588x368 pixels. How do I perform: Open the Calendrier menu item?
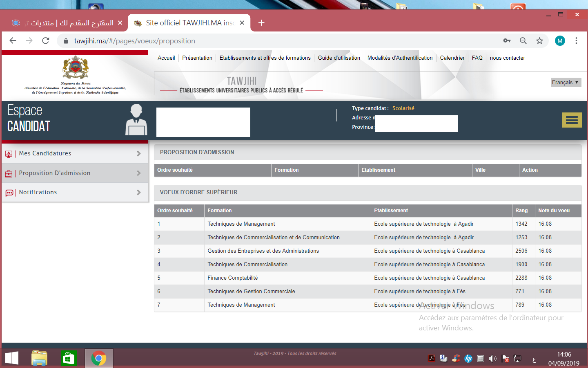(x=452, y=58)
